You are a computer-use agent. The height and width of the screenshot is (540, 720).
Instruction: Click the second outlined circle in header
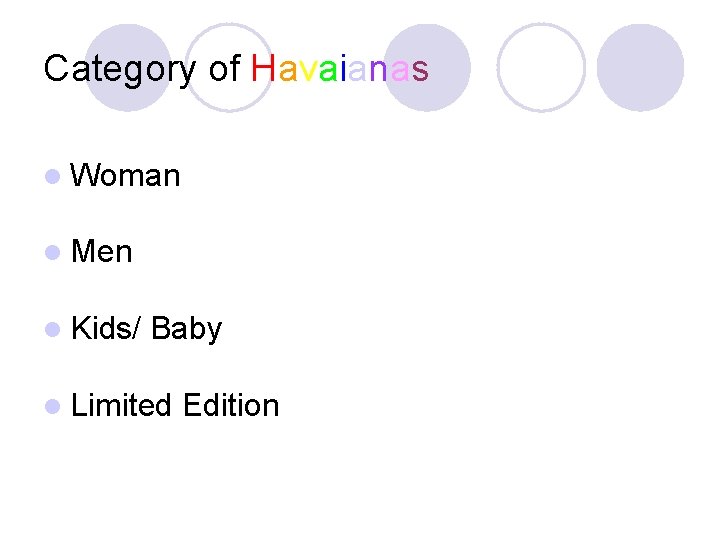[540, 66]
